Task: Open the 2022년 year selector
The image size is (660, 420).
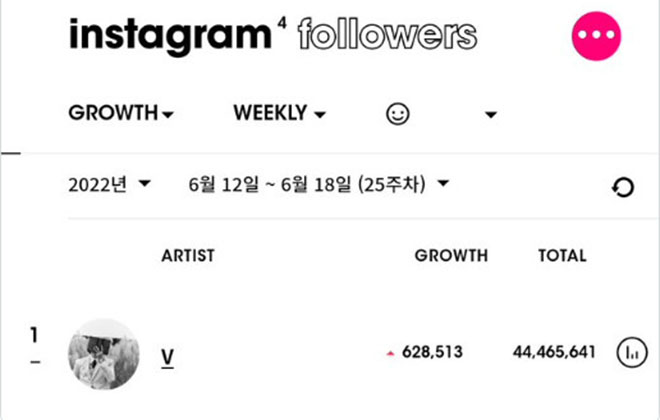Action: [x=109, y=184]
